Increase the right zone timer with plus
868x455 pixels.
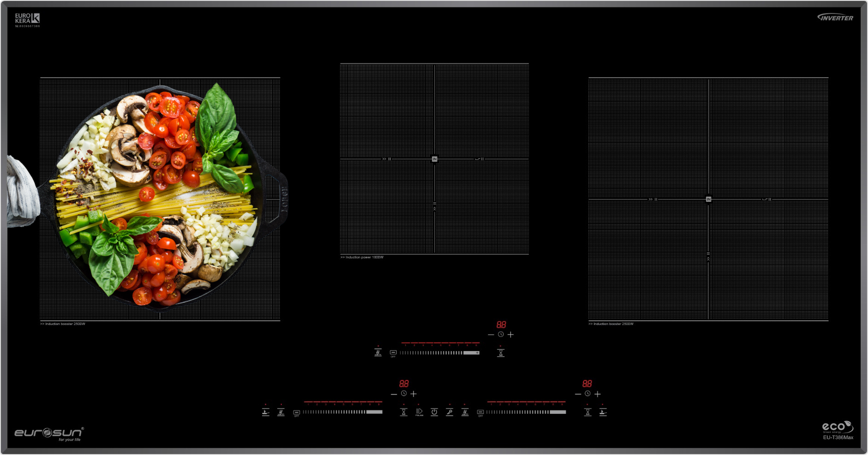598,394
